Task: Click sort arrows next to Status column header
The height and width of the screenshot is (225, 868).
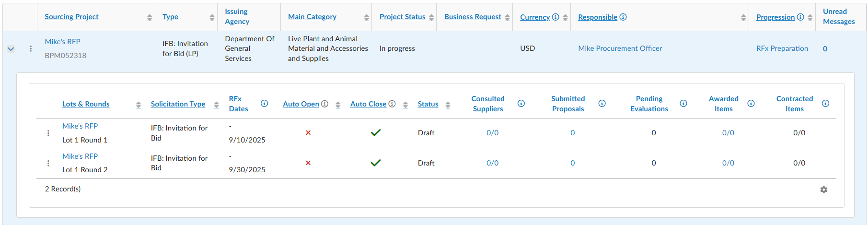Action: (448, 105)
